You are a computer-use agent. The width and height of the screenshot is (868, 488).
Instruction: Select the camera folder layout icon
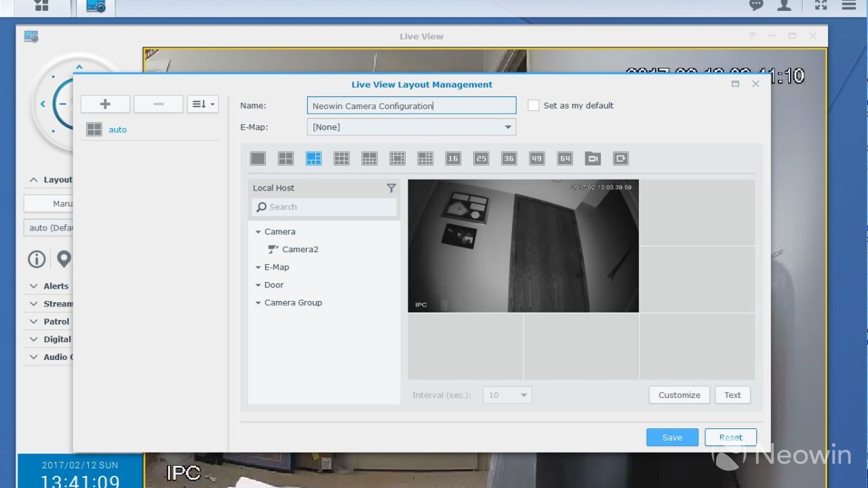(x=593, y=159)
